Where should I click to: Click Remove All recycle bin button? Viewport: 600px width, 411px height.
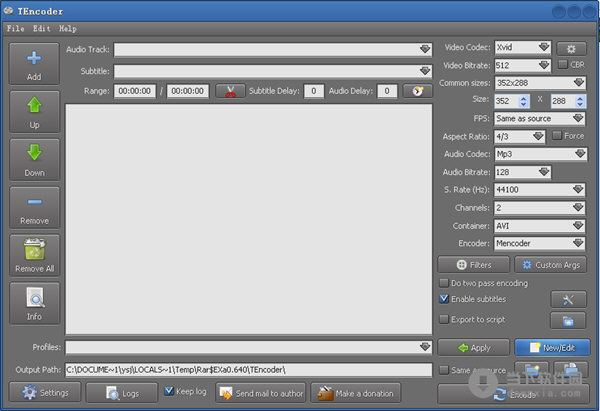tap(34, 255)
